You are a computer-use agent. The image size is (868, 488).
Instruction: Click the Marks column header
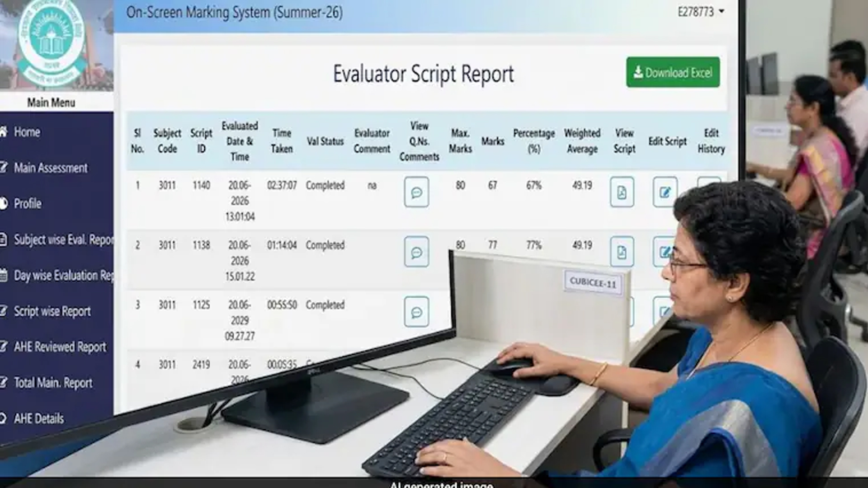point(493,141)
